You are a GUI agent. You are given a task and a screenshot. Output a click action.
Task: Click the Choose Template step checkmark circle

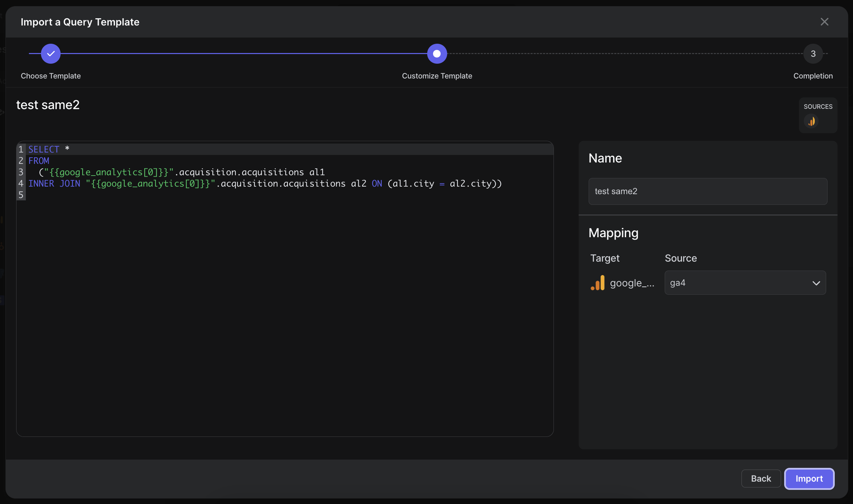tap(51, 54)
